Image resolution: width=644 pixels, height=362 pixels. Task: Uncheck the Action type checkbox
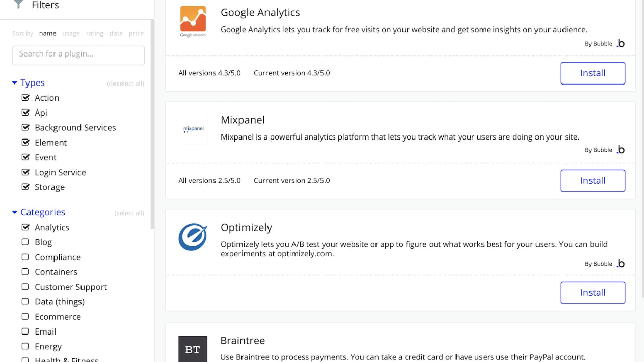click(x=25, y=98)
